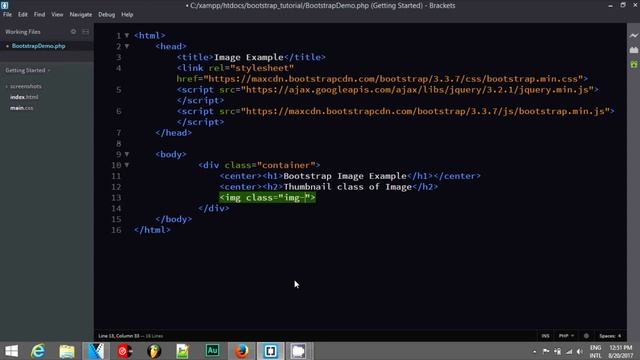Viewport: 640px width, 360px height.
Task: Open the Find menu
Action: click(40, 14)
